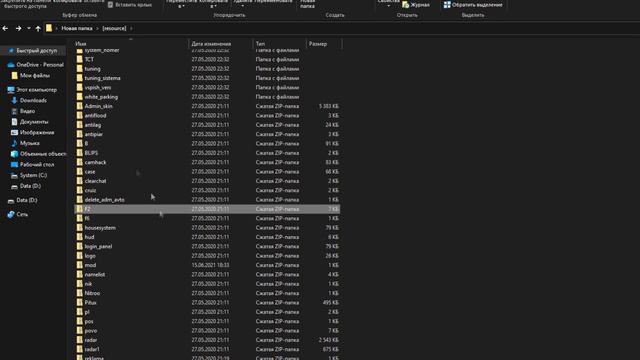This screenshot has height=360, width=640.
Task: Open the System (C:) drive
Action: [29, 175]
